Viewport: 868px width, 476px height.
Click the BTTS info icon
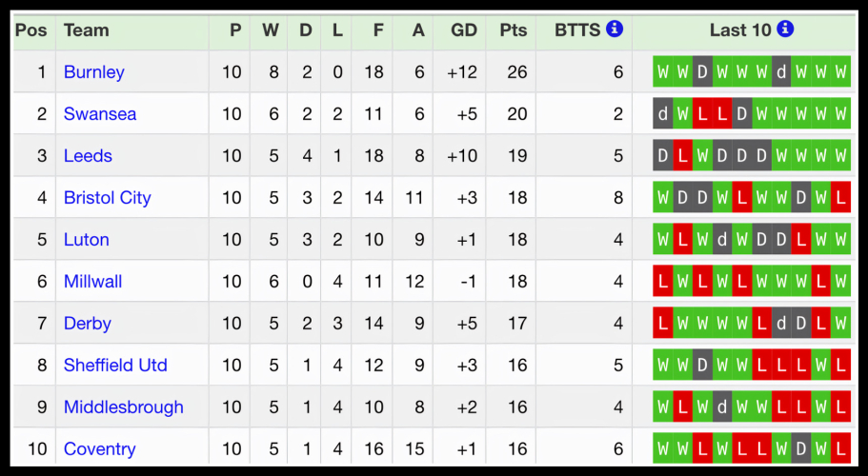coord(615,30)
